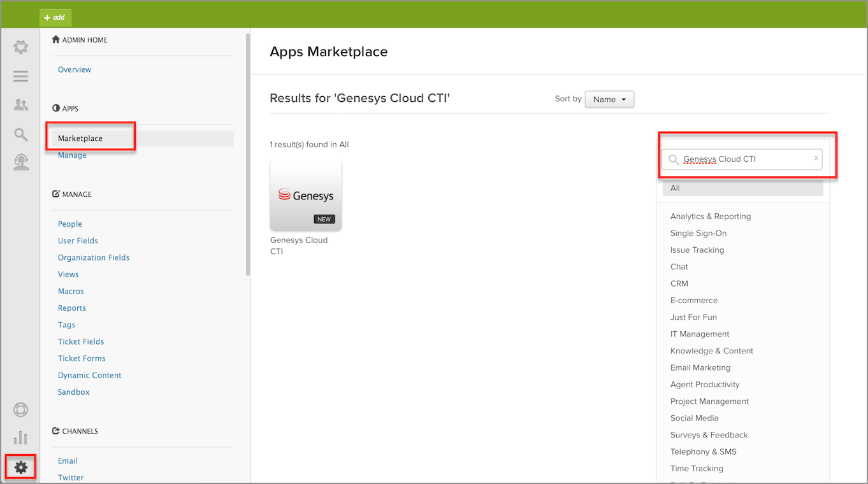Select Marketplace in Apps section
Screen dimensions: 868x484
80,138
